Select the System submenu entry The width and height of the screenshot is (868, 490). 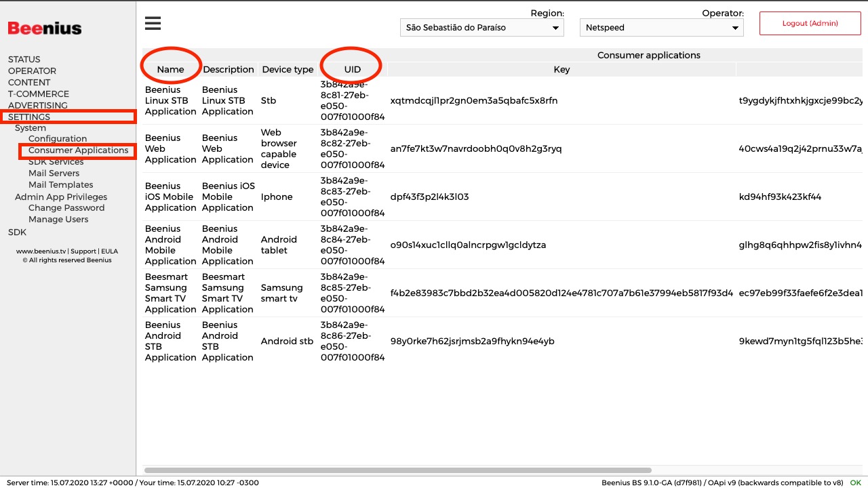[31, 128]
